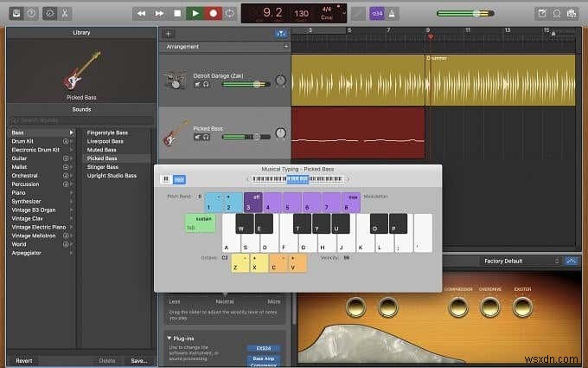
Task: Shift keyboard range left arrow
Action: [248, 179]
